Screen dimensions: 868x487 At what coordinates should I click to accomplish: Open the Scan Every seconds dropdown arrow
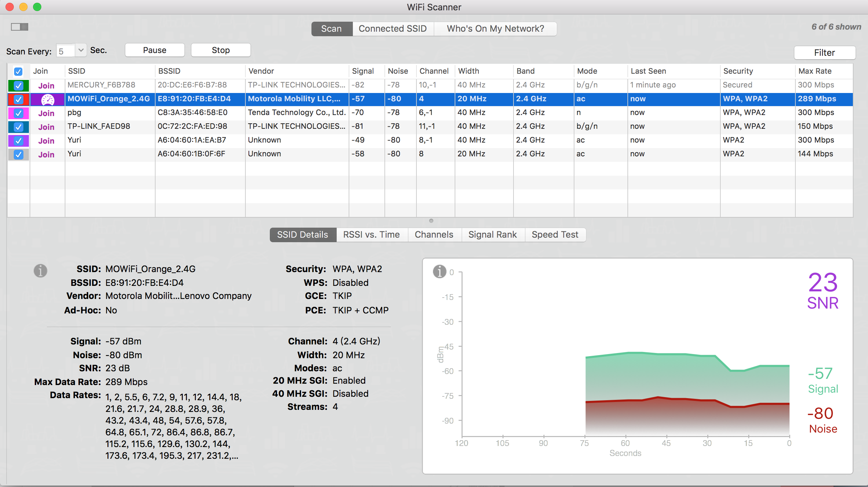[81, 50]
